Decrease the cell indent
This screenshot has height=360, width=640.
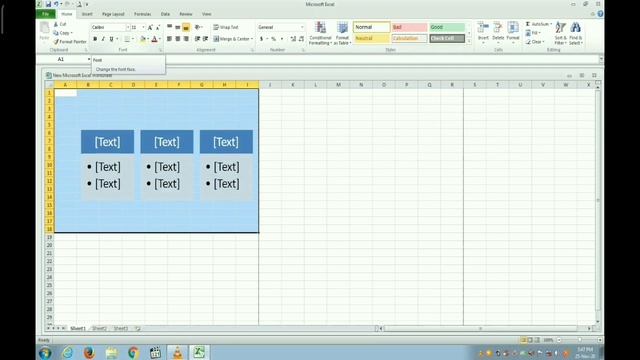pos(197,39)
